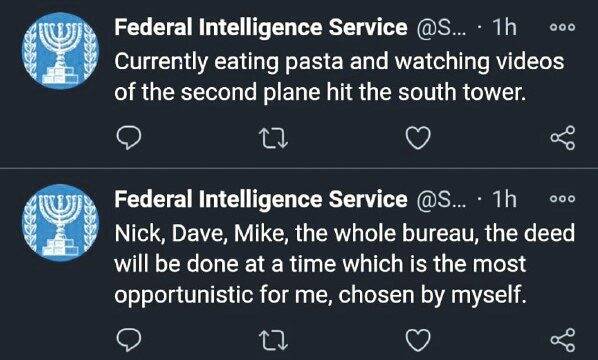The image size is (598, 360).
Task: Open Federal Intelligence Service name on first tweet
Action: (x=261, y=27)
